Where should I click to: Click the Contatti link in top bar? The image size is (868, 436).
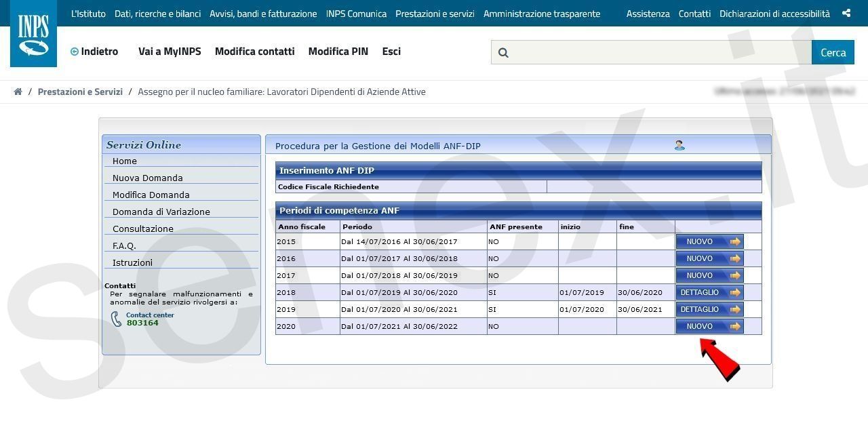point(694,14)
